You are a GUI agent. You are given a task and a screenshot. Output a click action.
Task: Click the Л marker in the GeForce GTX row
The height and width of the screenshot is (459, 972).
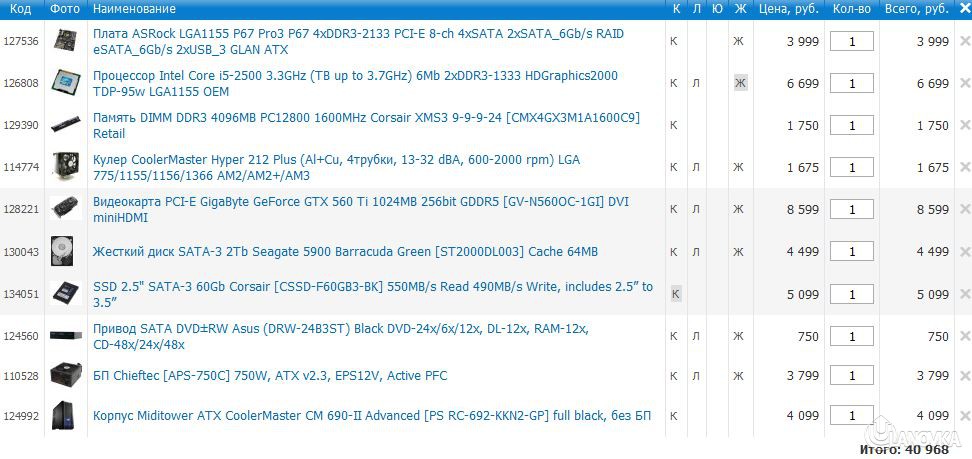click(696, 209)
